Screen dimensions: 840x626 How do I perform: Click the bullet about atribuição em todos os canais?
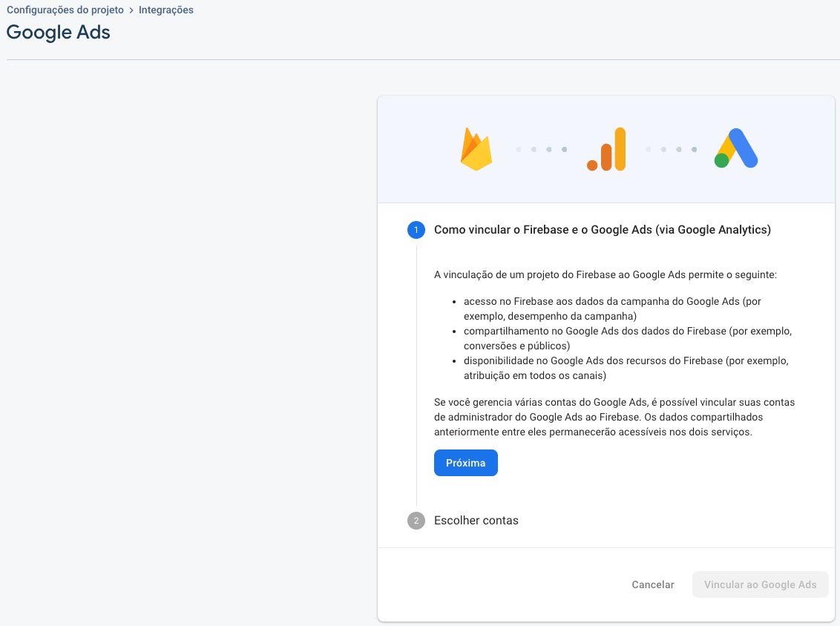coord(626,368)
